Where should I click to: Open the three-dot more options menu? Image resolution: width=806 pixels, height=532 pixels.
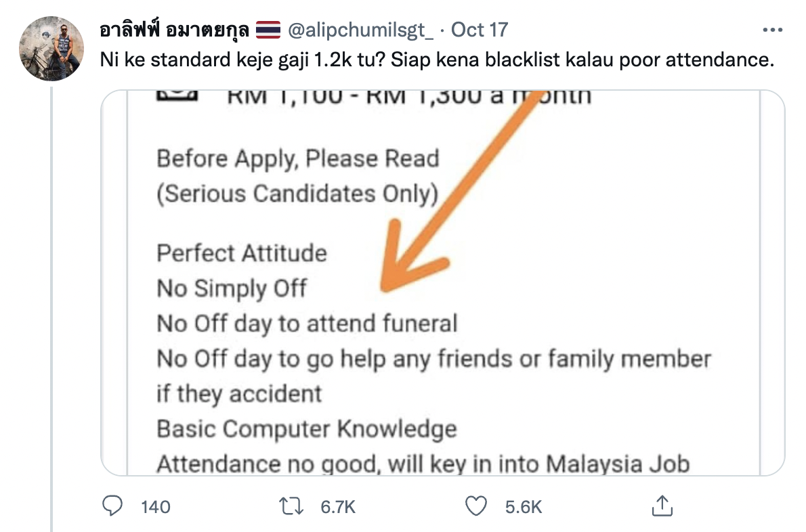point(772,30)
